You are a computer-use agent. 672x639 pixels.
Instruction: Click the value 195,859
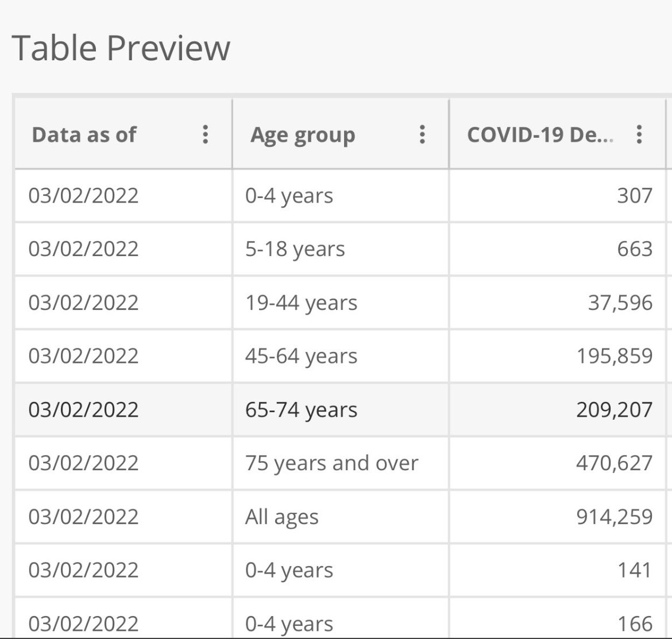click(x=615, y=356)
